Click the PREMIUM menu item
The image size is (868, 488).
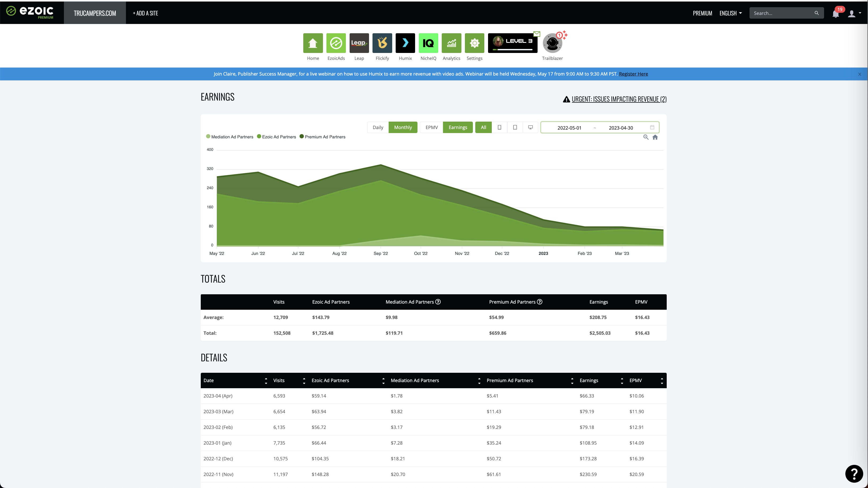702,13
